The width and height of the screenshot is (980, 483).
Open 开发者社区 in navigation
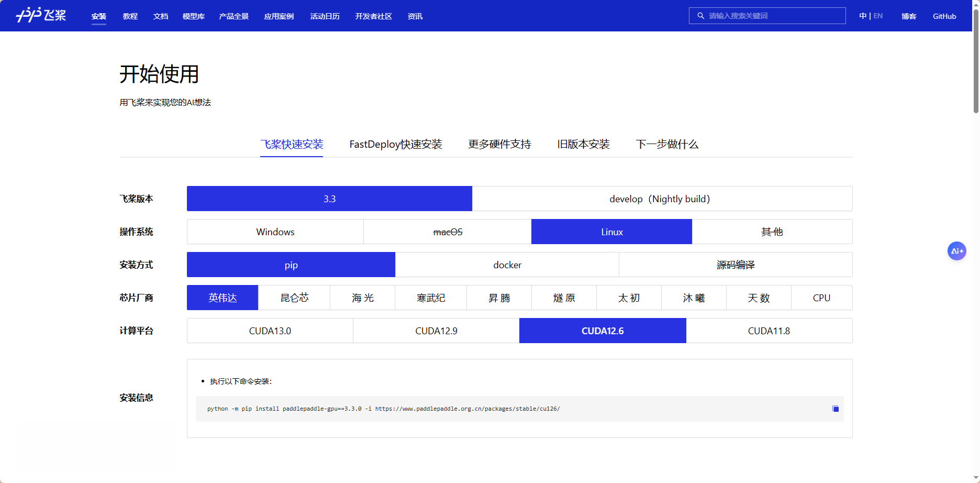[x=374, y=16]
